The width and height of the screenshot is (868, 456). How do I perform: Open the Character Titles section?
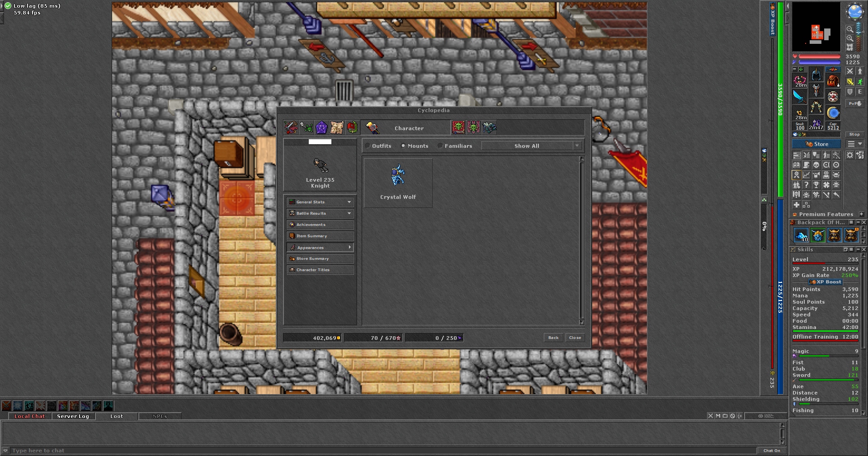coord(320,270)
